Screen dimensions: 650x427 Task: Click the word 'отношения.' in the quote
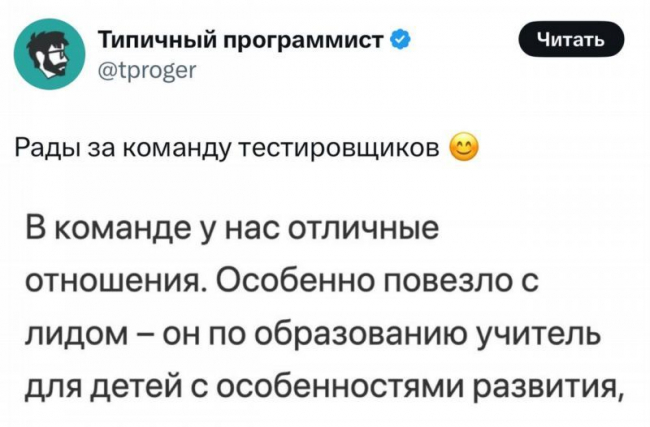[116, 284]
